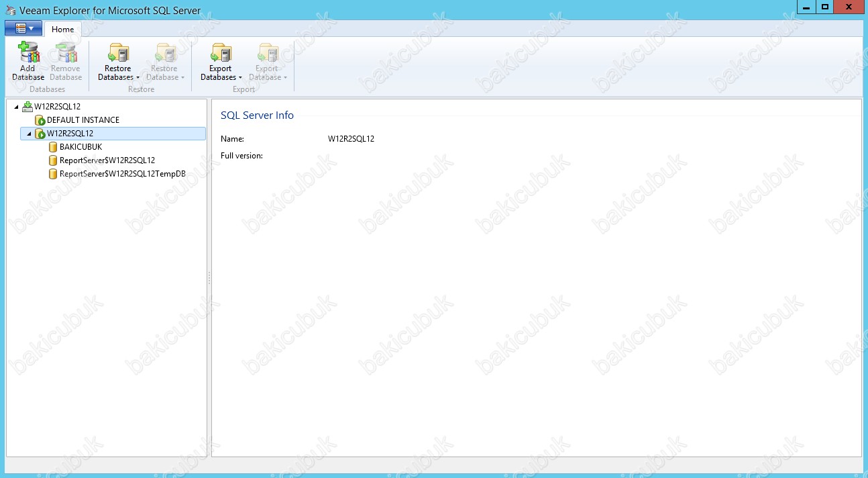The width and height of the screenshot is (868, 478).
Task: Click the server name value W12R2SQL12
Action: tap(351, 139)
